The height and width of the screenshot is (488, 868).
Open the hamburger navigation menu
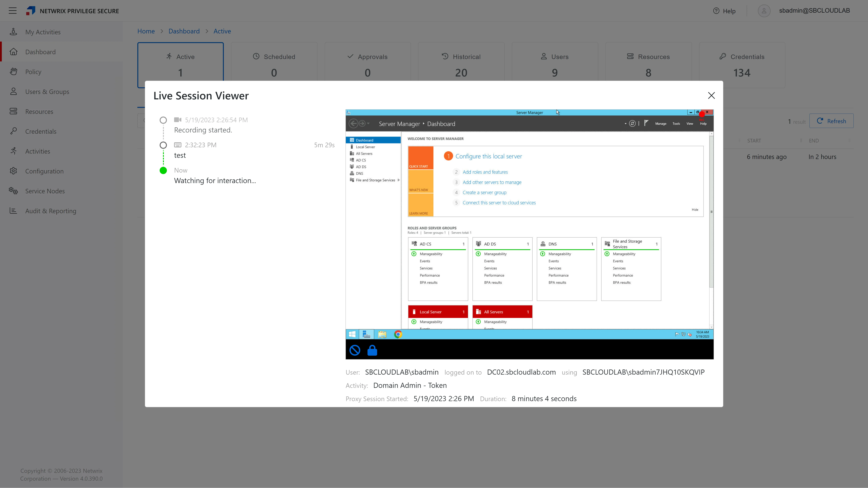[13, 11]
